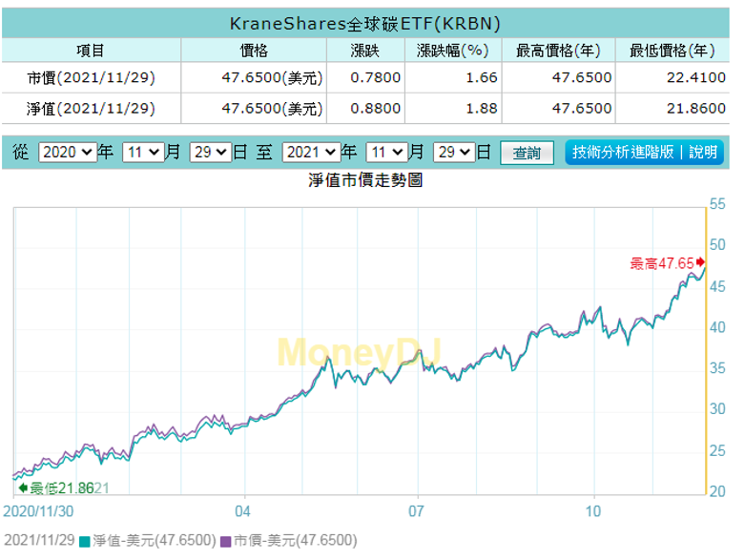
Task: Open the end day dropdown beside 查詢
Action: [x=454, y=152]
